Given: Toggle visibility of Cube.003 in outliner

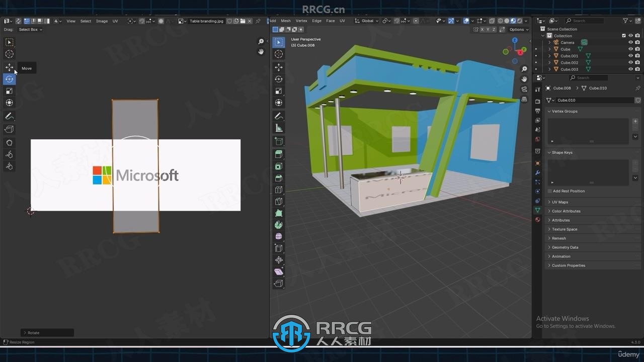Looking at the screenshot, I should (630, 69).
